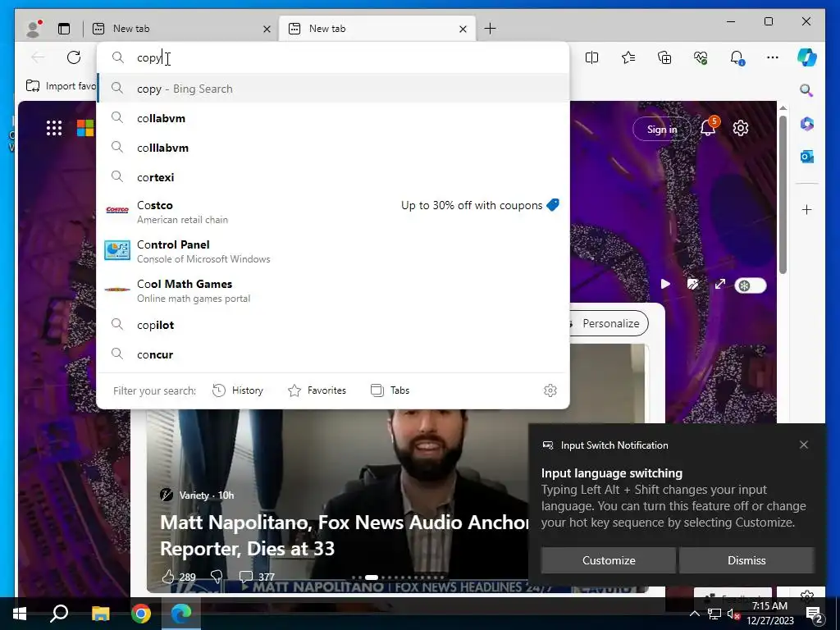The width and height of the screenshot is (840, 630).
Task: Select the Cool Math Games suggestion
Action: [x=333, y=290]
